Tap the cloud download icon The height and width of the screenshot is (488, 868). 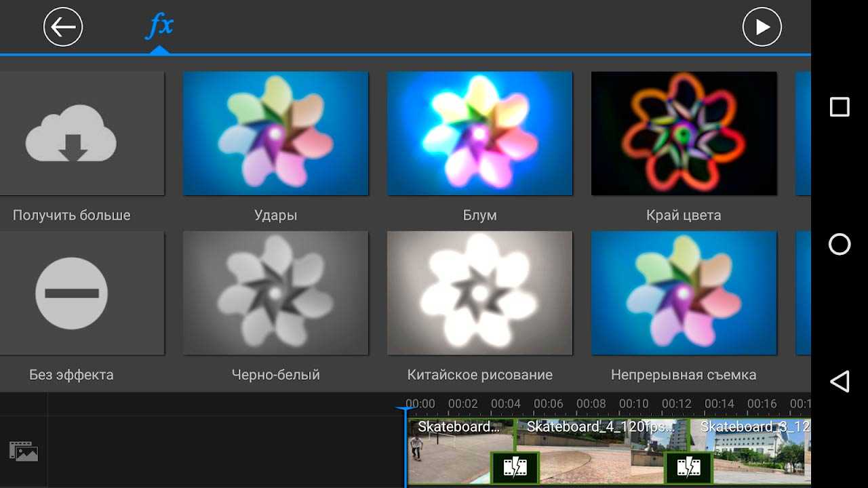click(71, 134)
